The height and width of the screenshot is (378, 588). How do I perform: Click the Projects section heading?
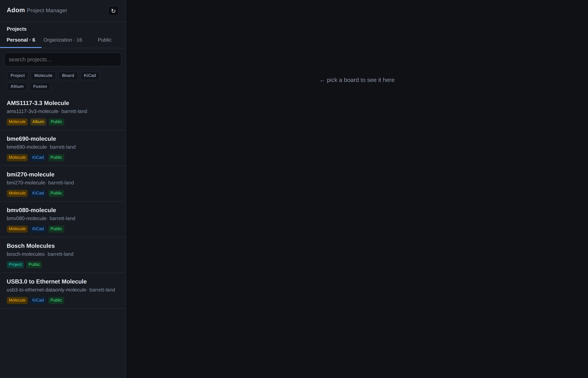16,29
